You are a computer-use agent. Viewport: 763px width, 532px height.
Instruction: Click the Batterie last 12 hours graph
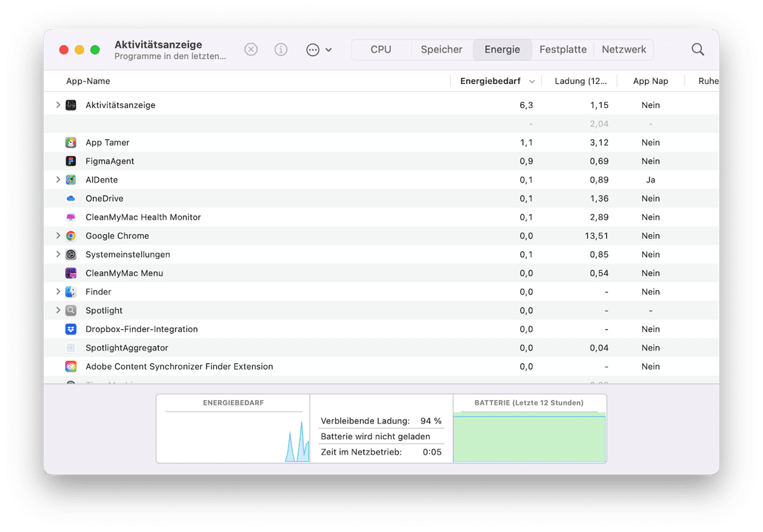click(530, 429)
